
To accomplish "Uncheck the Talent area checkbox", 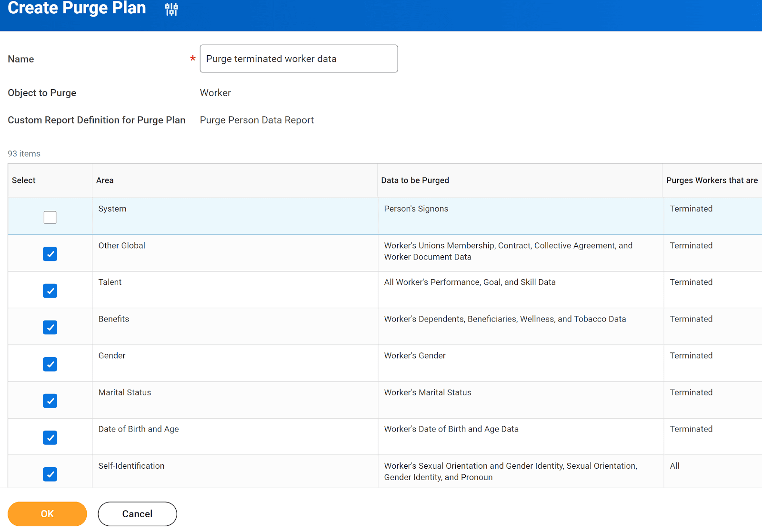I will pyautogui.click(x=50, y=291).
